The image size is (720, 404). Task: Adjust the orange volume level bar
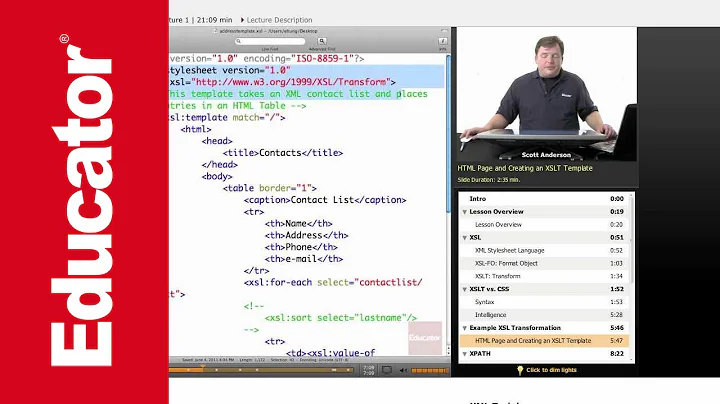pos(430,370)
